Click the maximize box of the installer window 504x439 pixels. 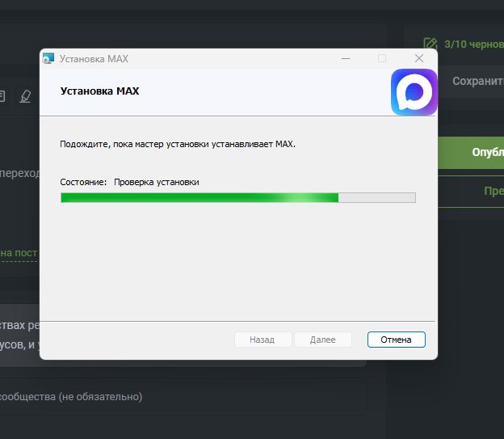pos(382,59)
